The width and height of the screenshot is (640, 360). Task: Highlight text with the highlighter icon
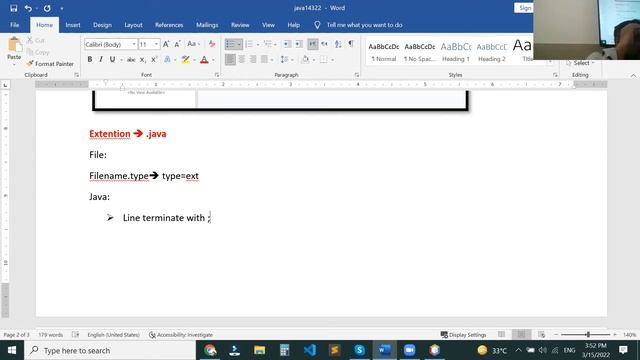186,60
